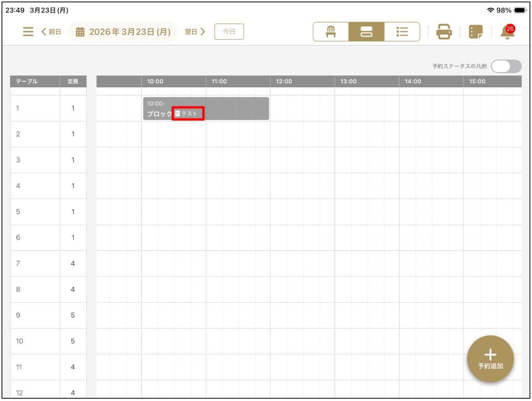Click the 12:00 time column header
The width and height of the screenshot is (532, 401).
click(x=284, y=81)
